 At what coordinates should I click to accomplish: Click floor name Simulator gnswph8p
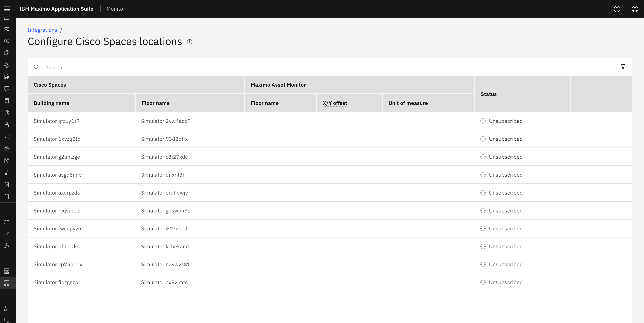[x=166, y=211]
